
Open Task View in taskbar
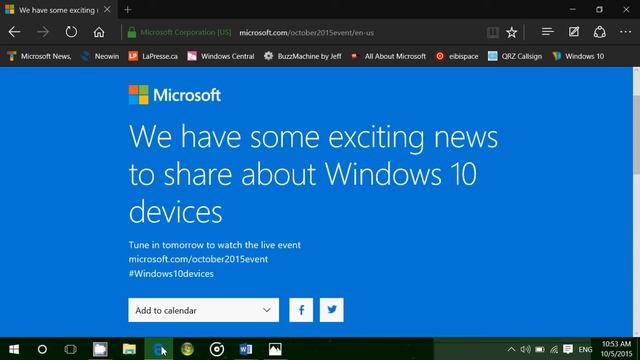[71, 349]
